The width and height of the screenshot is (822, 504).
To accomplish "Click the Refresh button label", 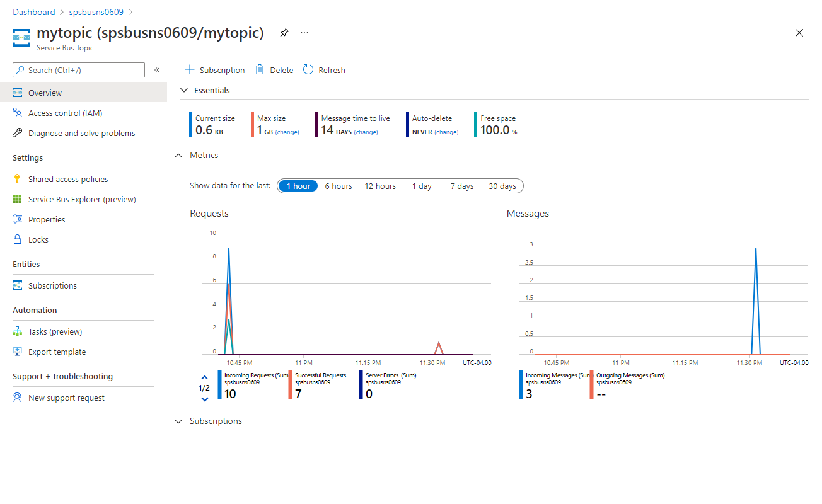I will click(332, 70).
